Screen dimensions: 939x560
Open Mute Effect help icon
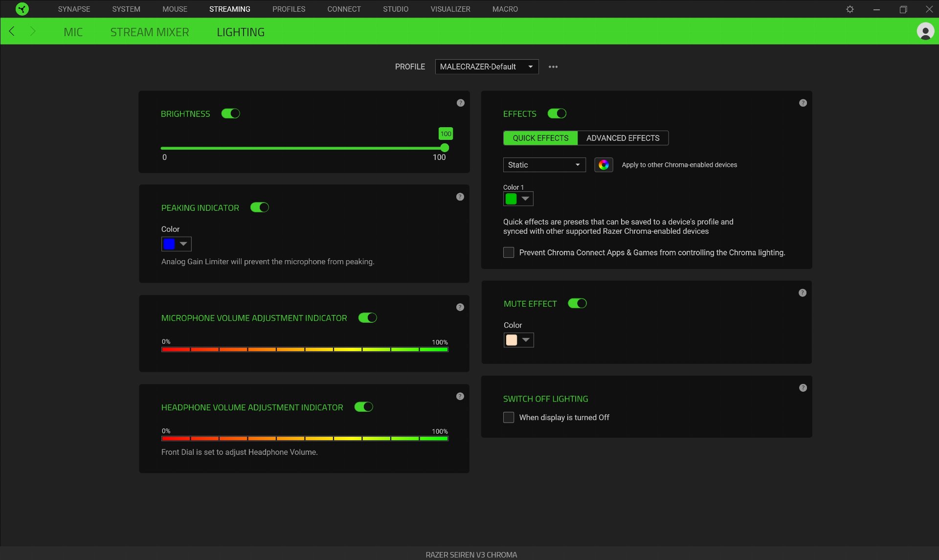(x=803, y=292)
